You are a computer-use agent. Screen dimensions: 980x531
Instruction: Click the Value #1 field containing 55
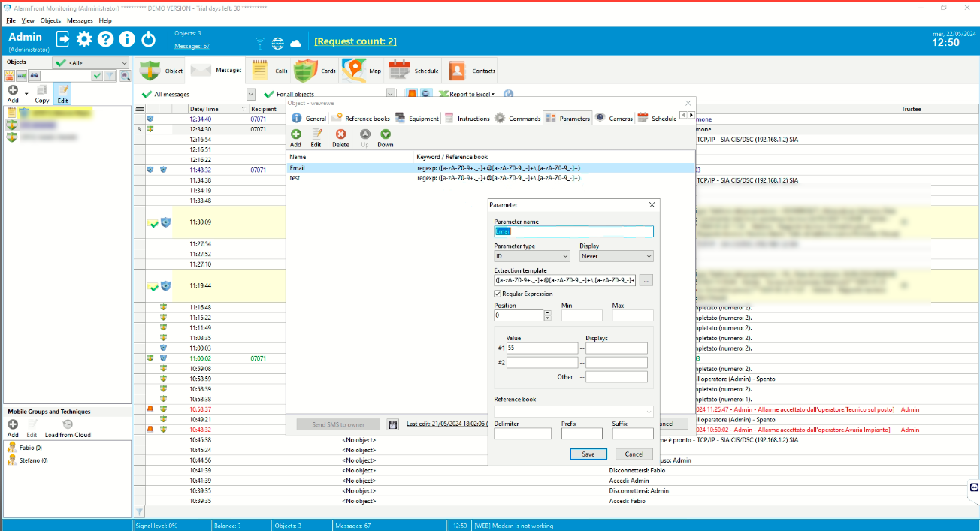click(543, 348)
